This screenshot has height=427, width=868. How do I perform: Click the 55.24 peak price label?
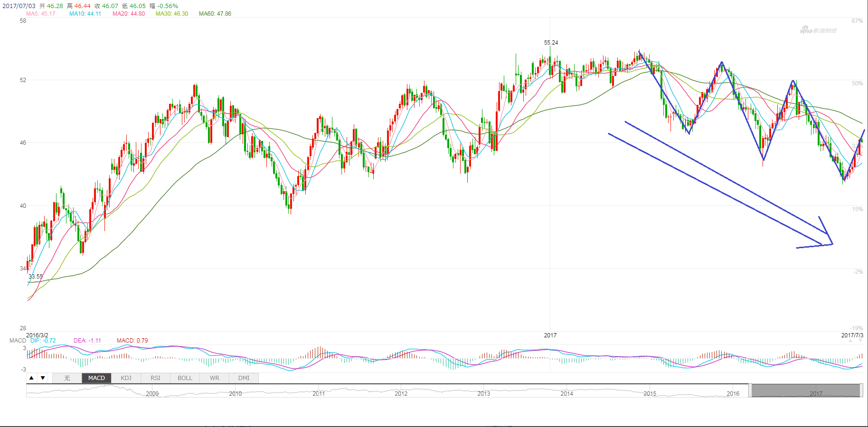(x=551, y=43)
